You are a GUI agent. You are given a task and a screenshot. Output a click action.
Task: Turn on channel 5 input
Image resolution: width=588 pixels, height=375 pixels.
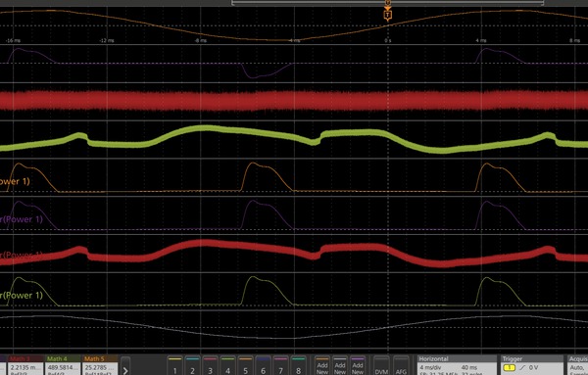tap(245, 365)
